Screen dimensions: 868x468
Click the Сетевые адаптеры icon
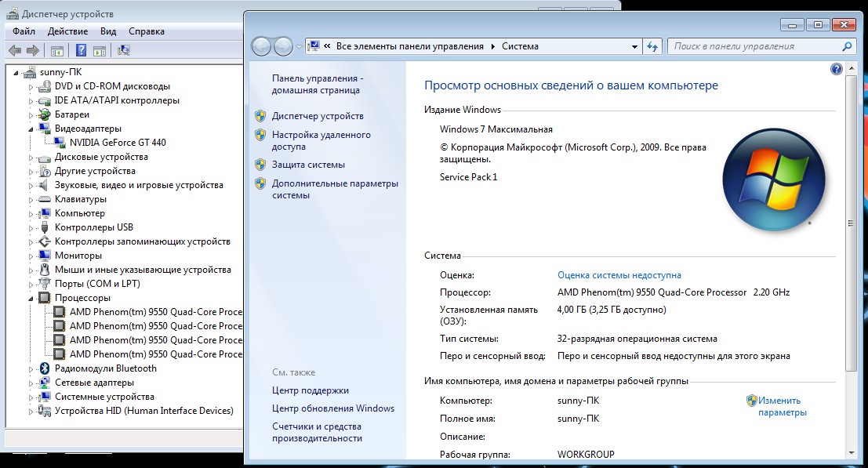pyautogui.click(x=44, y=383)
